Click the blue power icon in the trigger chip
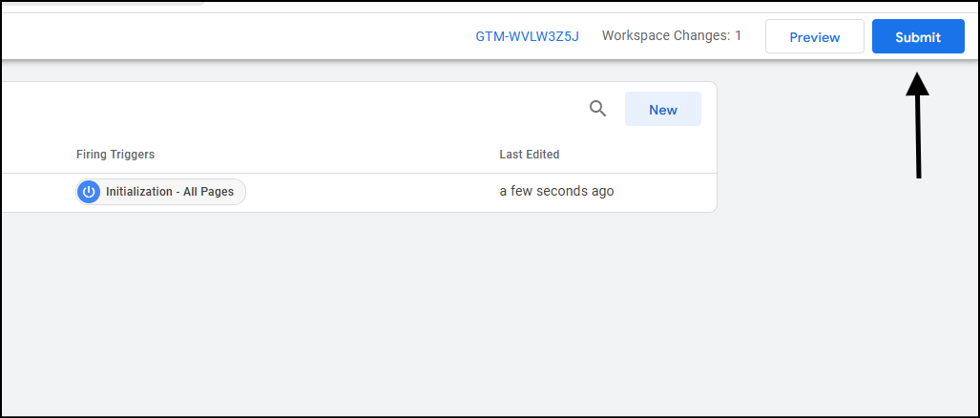Image resolution: width=980 pixels, height=418 pixels. [89, 192]
